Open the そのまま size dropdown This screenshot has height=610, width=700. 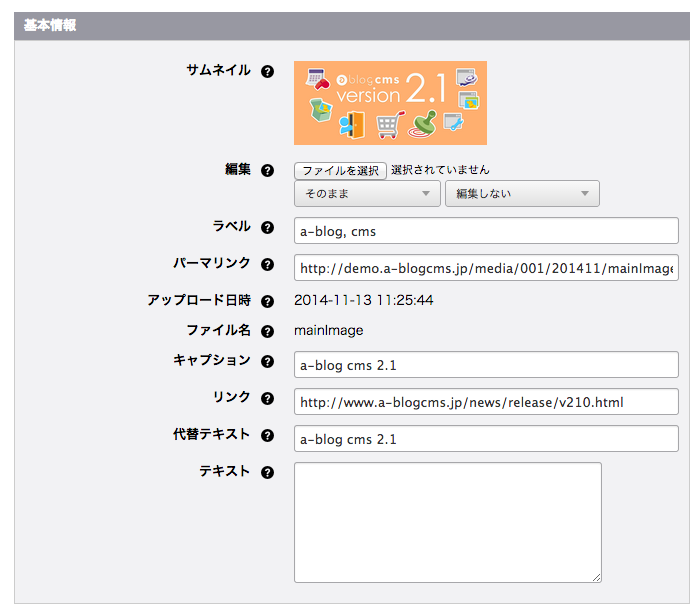[x=367, y=194]
